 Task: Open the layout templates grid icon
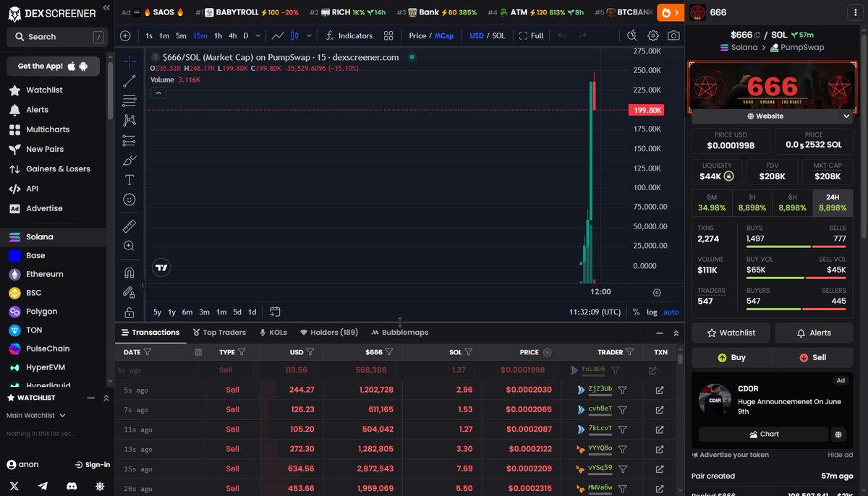[x=388, y=35]
